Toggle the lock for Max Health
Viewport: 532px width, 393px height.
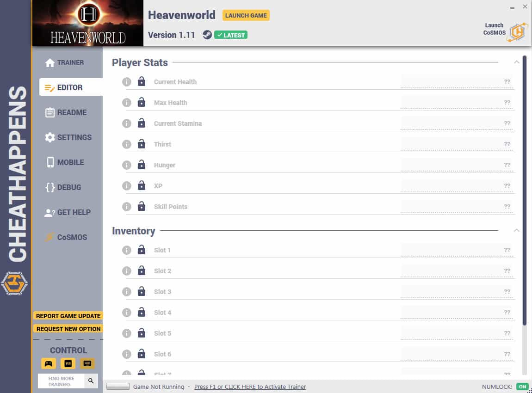click(x=142, y=102)
